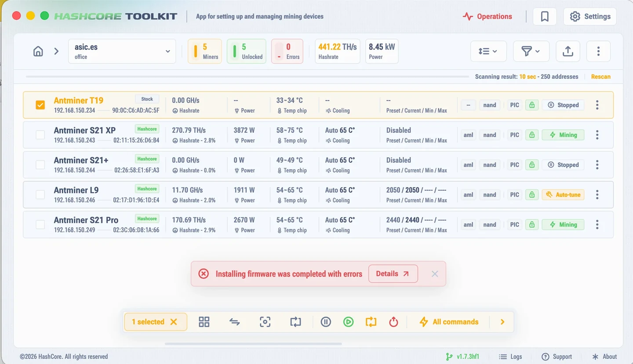Click the 441.22 TH/s Hashrate card
This screenshot has width=633, height=364.
338,51
